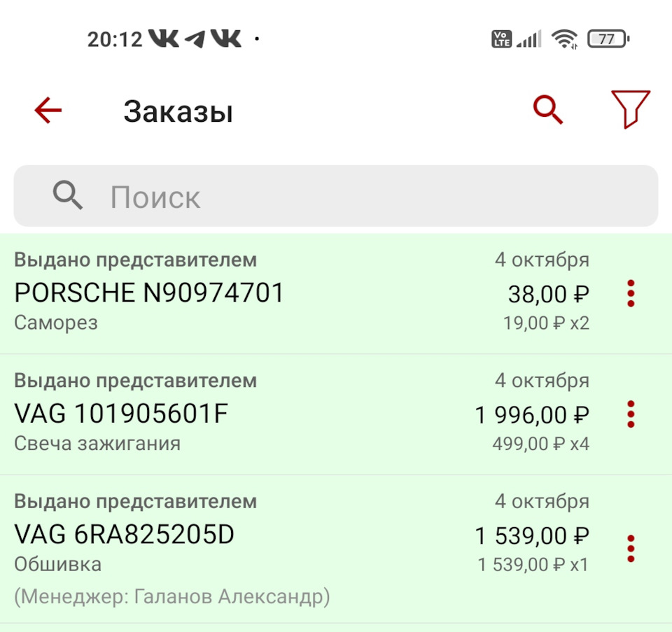Viewport: 672px width, 632px height.
Task: Open the PORSCHE N90974701 order
Action: [x=149, y=293]
